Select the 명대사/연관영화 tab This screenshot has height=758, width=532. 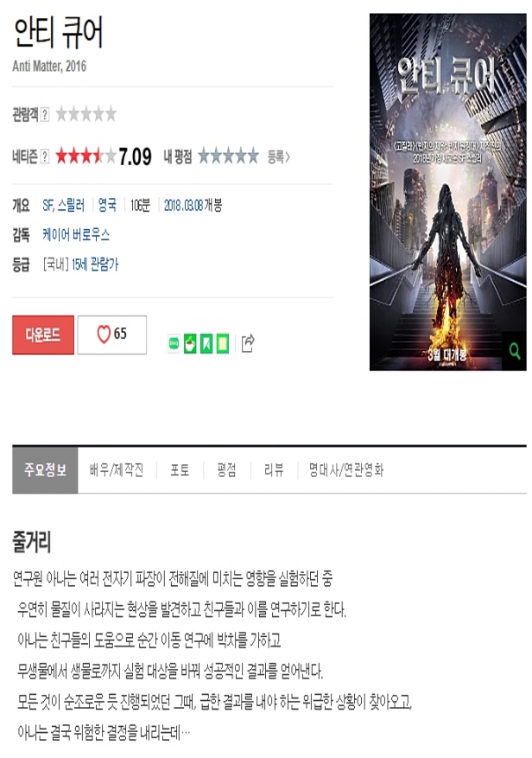click(346, 470)
